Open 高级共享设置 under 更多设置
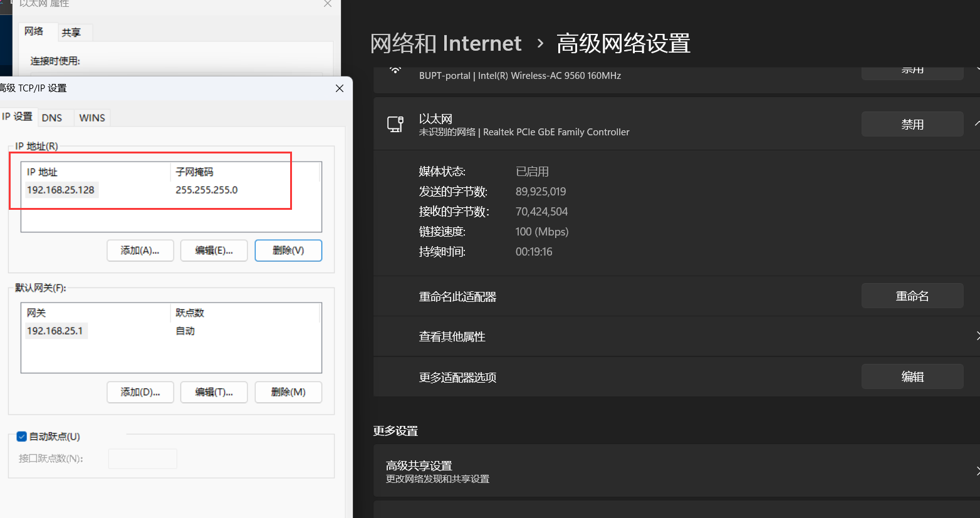980x518 pixels. [x=677, y=471]
